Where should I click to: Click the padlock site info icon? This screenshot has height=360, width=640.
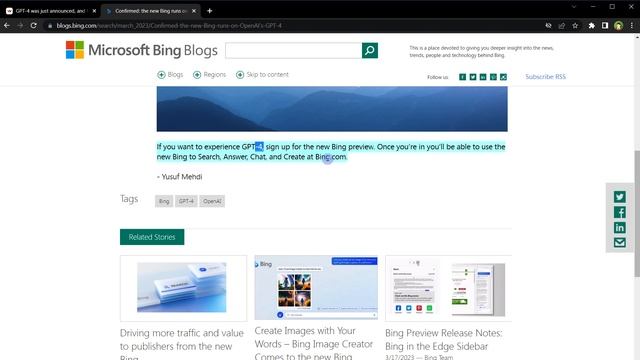coord(50,25)
